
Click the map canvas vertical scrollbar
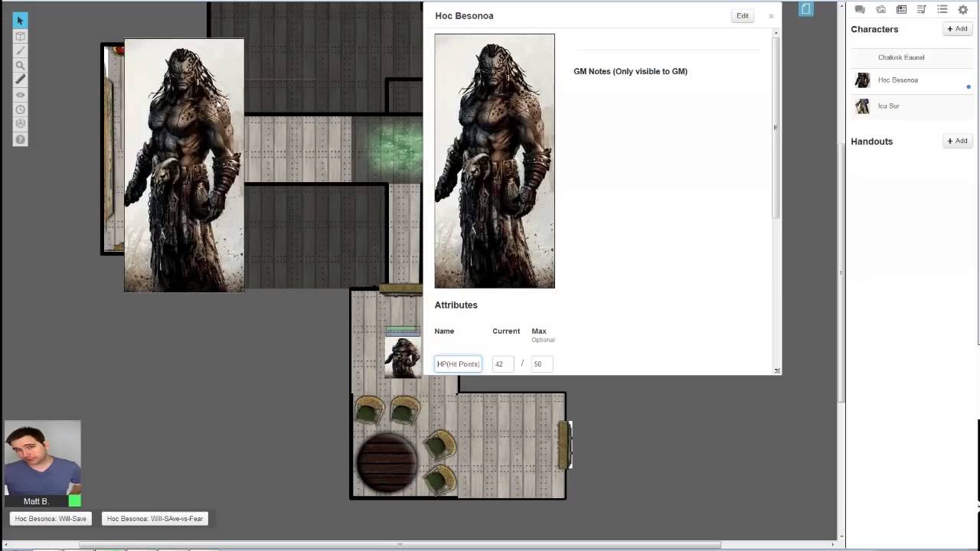[840, 272]
